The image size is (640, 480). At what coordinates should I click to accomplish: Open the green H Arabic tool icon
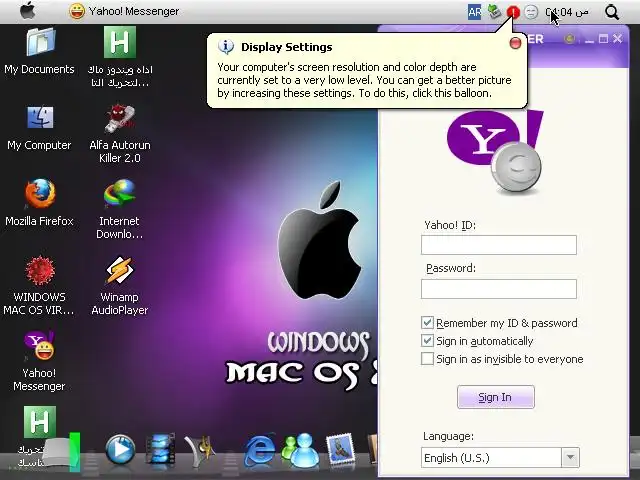tap(120, 57)
